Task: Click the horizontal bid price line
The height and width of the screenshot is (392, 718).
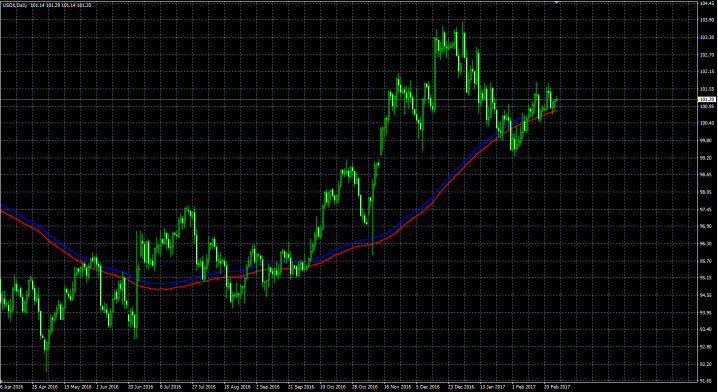Action: 348,99
